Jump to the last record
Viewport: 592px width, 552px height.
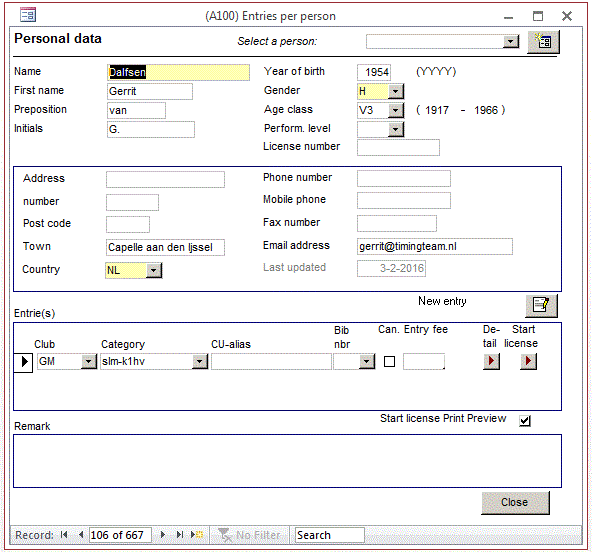[x=180, y=535]
